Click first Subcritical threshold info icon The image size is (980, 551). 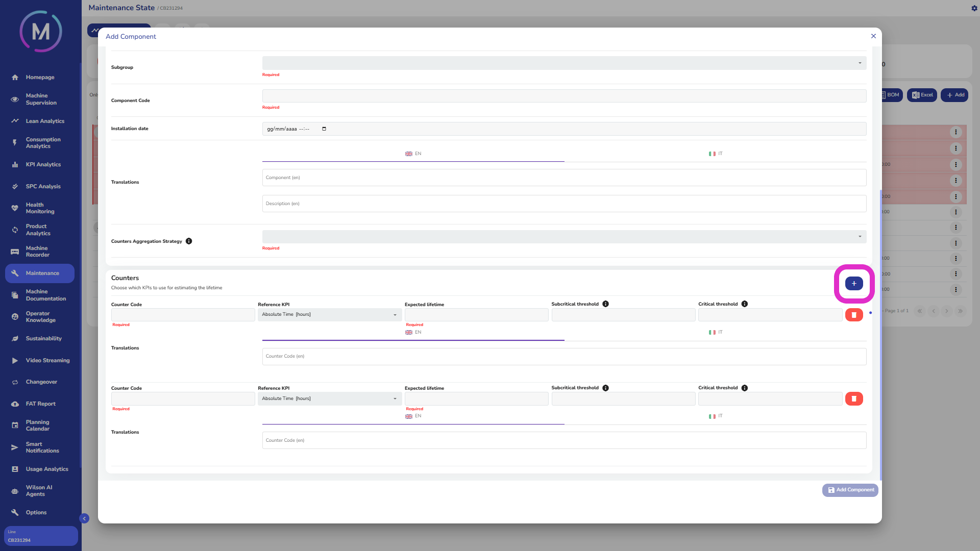pos(605,304)
